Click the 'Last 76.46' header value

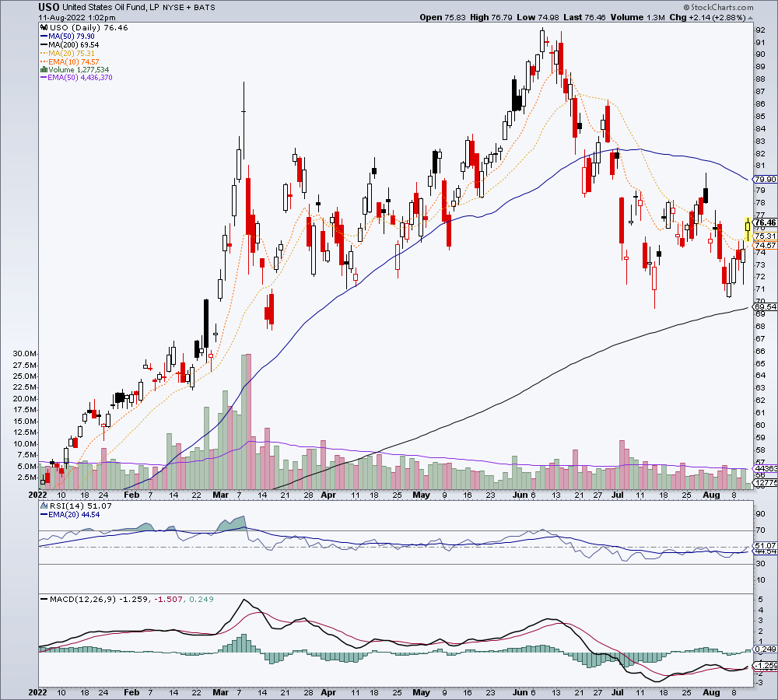coord(584,17)
